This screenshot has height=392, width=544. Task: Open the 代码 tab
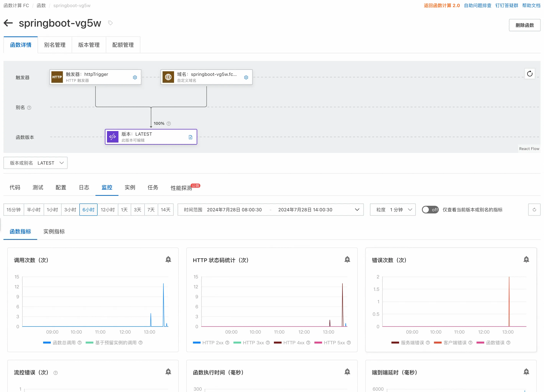pyautogui.click(x=15, y=188)
